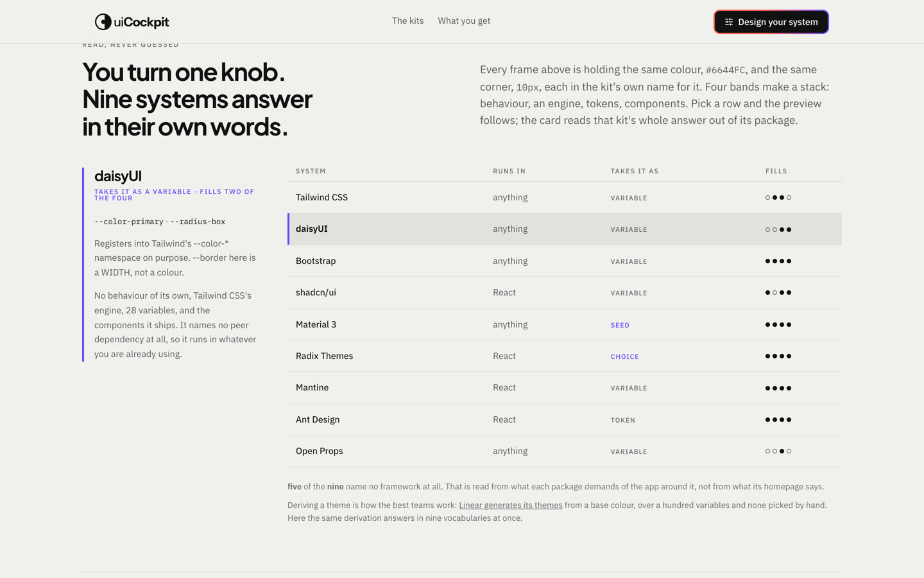
Task: Click the Design your system button
Action: click(771, 22)
